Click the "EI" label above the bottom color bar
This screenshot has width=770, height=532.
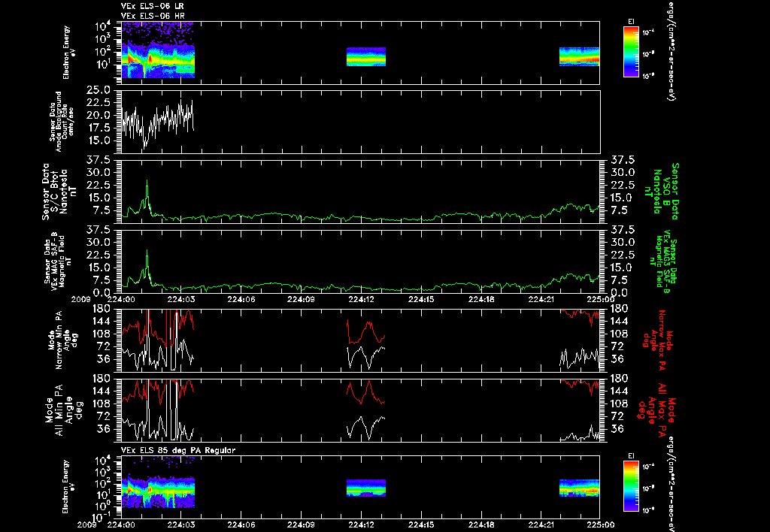coord(631,456)
